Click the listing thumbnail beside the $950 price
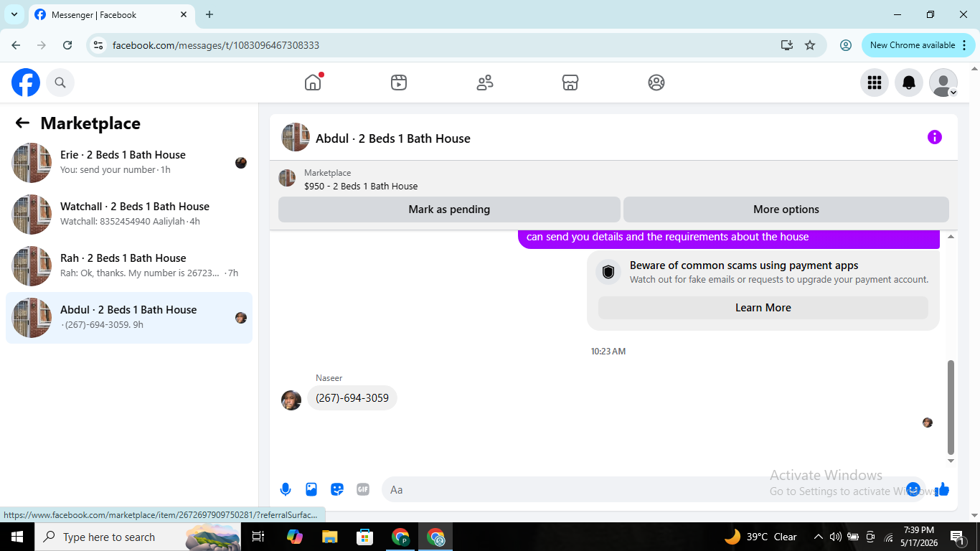 coord(287,178)
